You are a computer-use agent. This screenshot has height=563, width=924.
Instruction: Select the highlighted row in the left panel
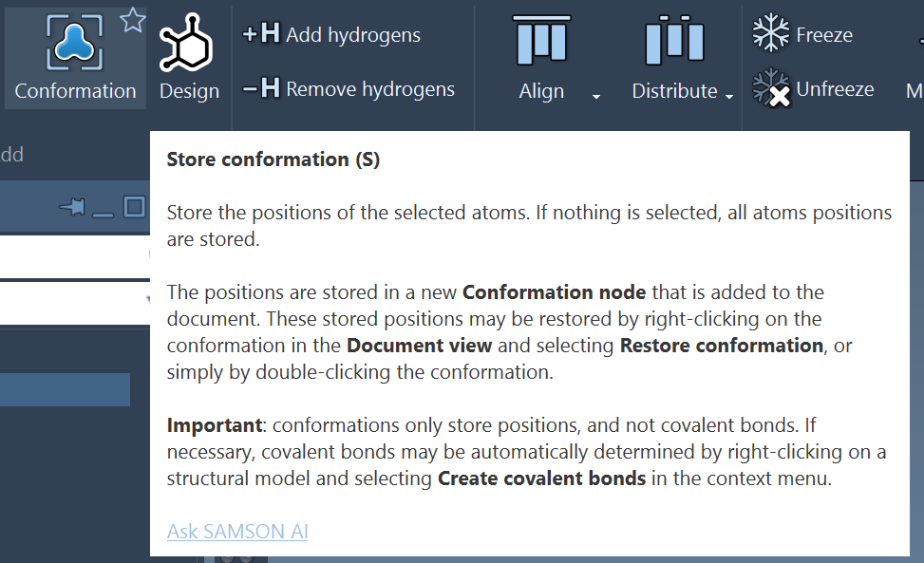65,389
